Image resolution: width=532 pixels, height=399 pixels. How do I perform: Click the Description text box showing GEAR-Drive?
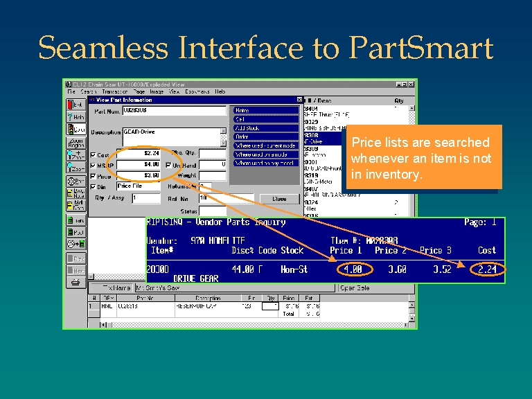pos(171,137)
